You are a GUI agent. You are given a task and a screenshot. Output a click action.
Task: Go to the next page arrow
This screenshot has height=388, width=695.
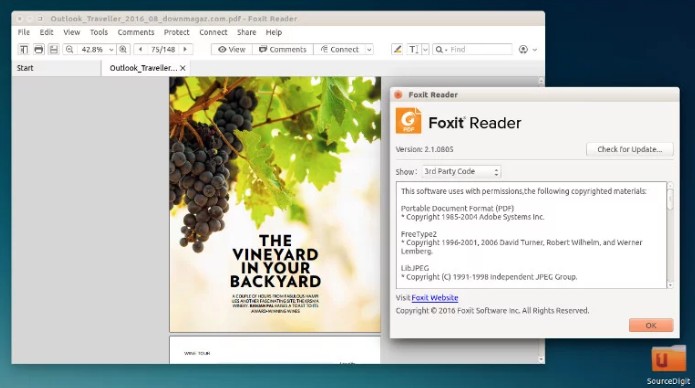click(x=185, y=49)
